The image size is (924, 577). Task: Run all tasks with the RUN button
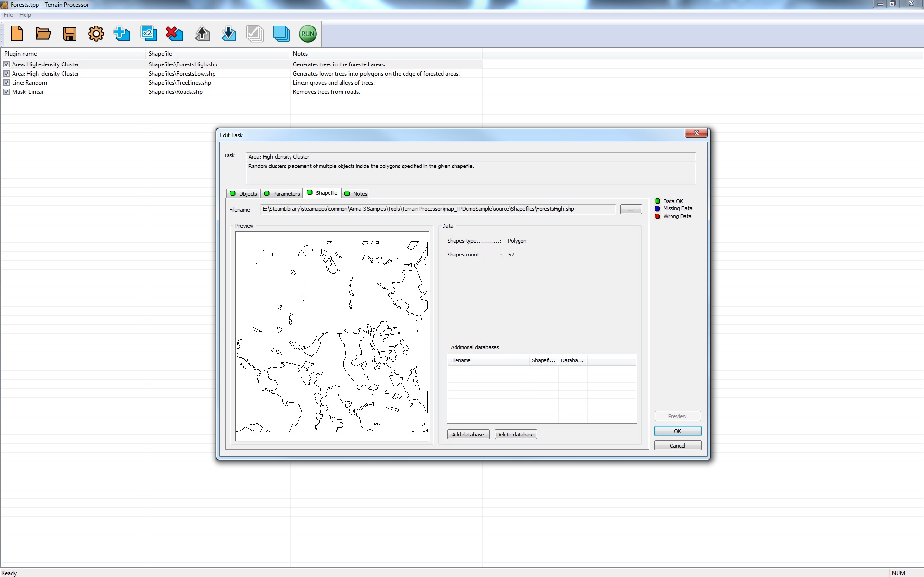point(307,34)
